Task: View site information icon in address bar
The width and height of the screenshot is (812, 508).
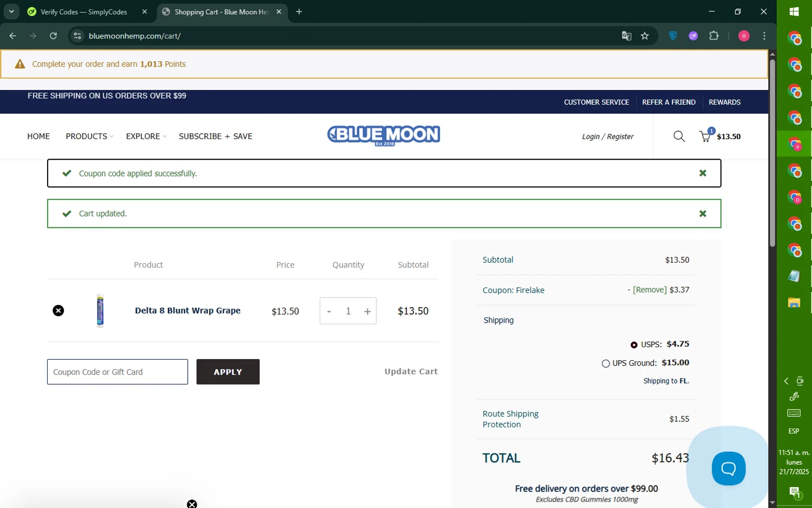Action: [x=77, y=36]
